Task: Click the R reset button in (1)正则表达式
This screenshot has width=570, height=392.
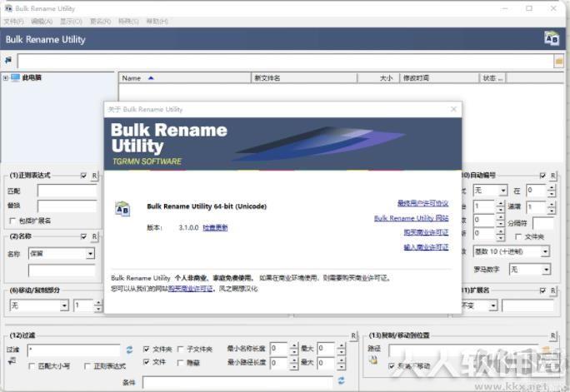Action: pyautogui.click(x=94, y=176)
